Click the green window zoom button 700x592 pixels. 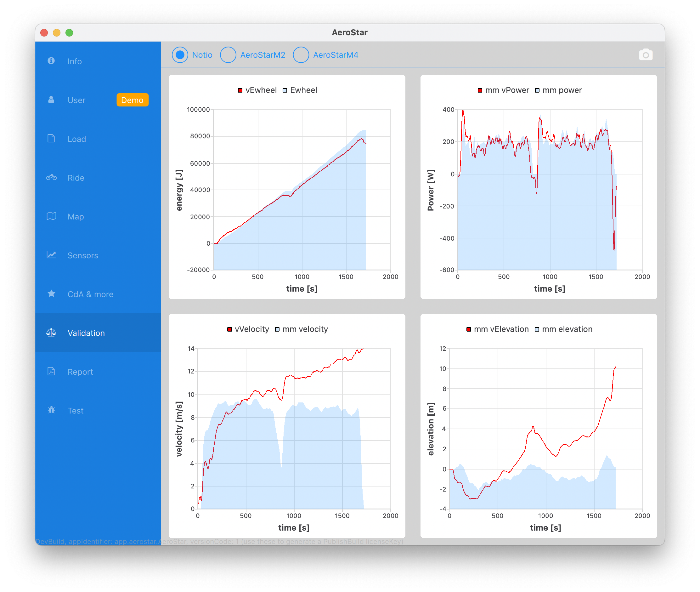[69, 32]
